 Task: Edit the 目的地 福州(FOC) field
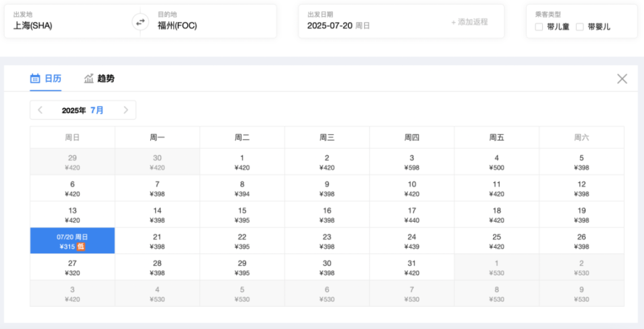(x=209, y=21)
